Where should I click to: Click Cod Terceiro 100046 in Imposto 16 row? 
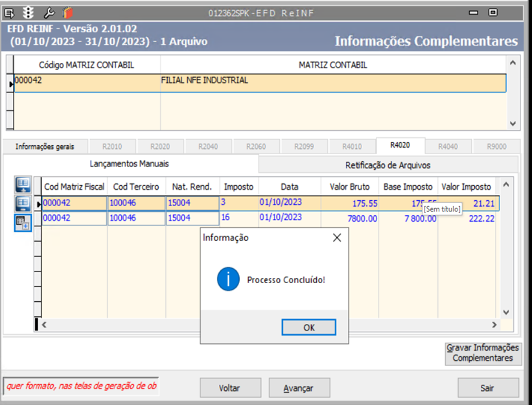(x=136, y=218)
